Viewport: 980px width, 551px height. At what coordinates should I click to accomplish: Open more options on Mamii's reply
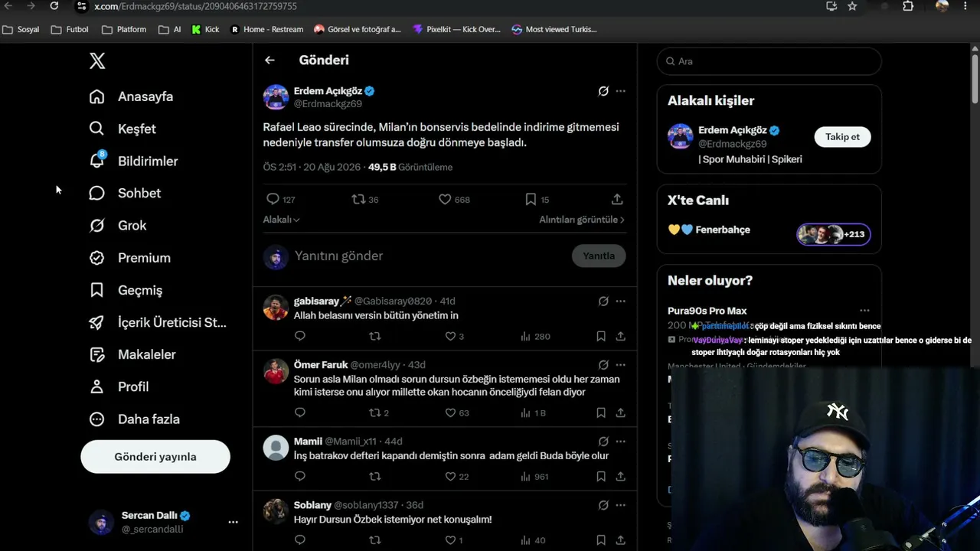(x=621, y=442)
